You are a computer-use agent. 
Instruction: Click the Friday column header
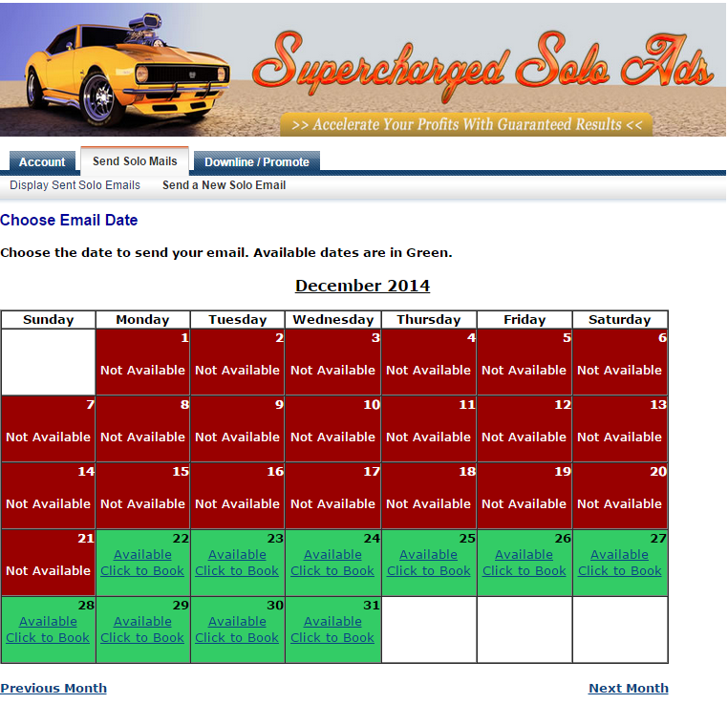(525, 320)
